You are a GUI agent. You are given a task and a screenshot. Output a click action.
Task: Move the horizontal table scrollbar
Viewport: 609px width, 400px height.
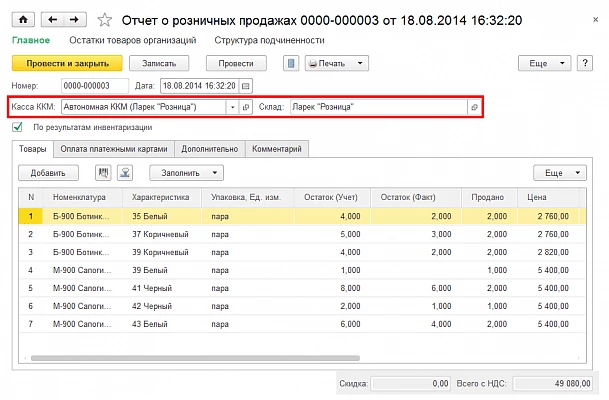point(195,358)
